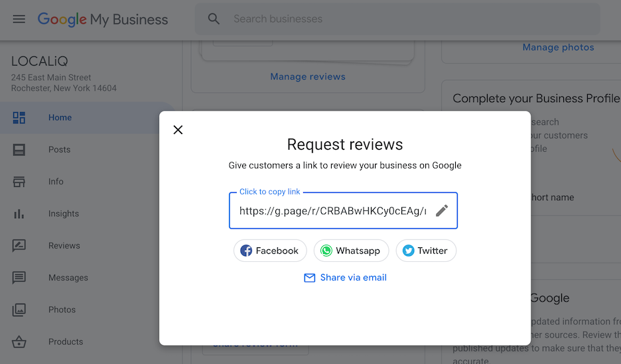Click Share via email link

click(x=353, y=277)
